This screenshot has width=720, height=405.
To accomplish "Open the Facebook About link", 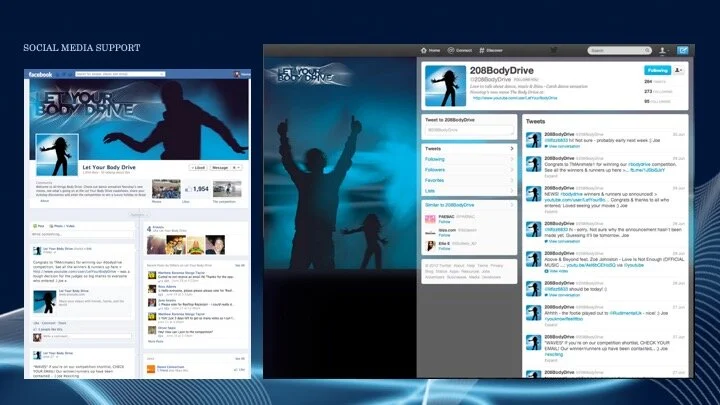I will 45,201.
